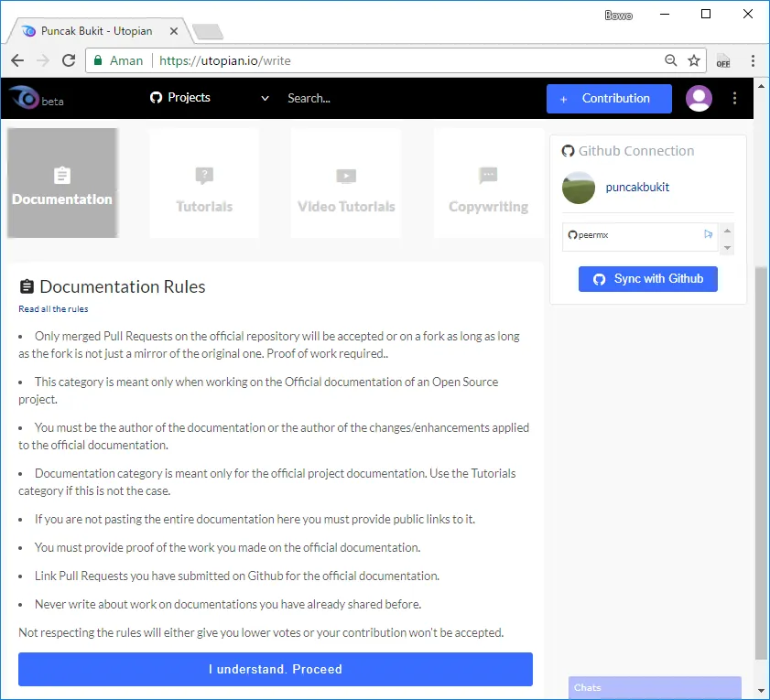Viewport: 770px width, 700px height.
Task: Click the clipboard icon beside Documentation Rules
Action: 27,286
